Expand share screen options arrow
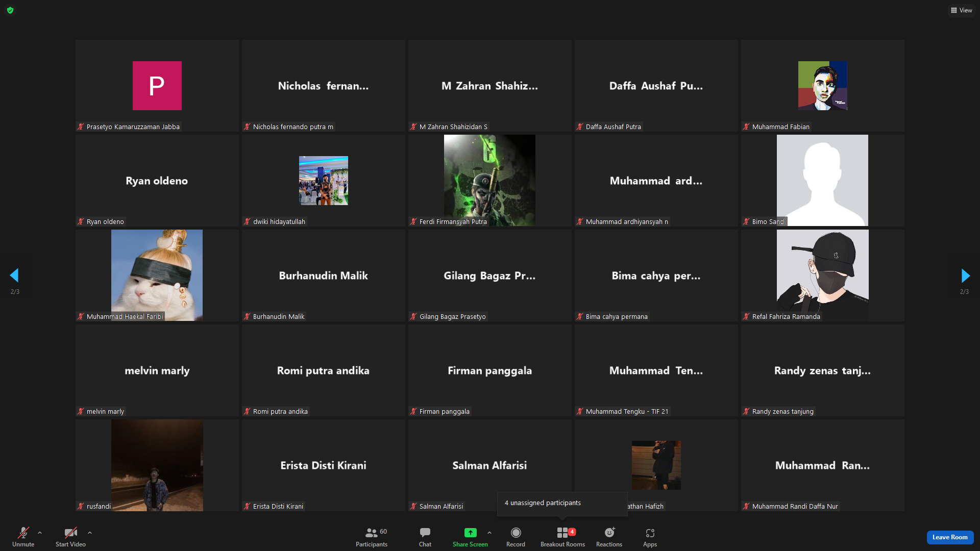Viewport: 980px width, 551px height. pos(489,533)
